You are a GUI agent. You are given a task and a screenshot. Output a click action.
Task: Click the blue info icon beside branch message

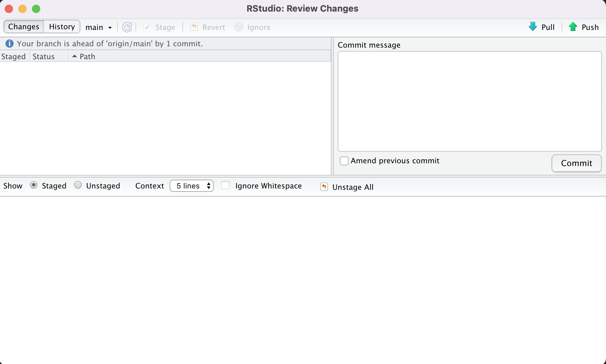[x=10, y=44]
